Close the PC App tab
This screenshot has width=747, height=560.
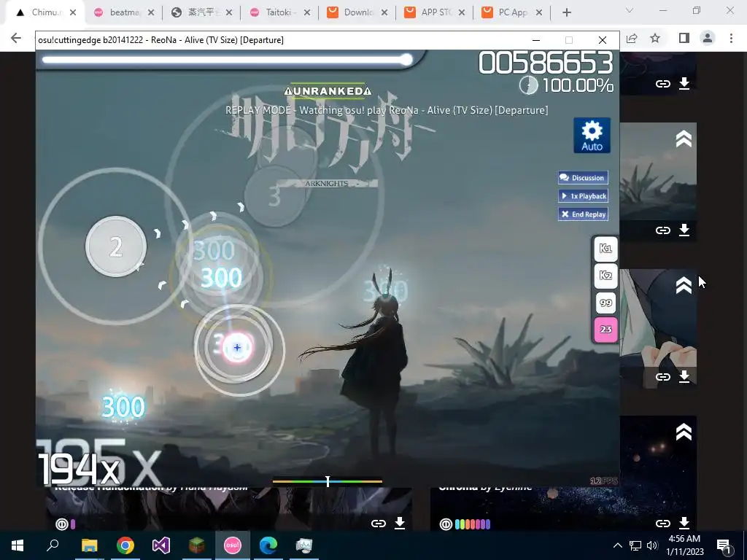tap(539, 12)
